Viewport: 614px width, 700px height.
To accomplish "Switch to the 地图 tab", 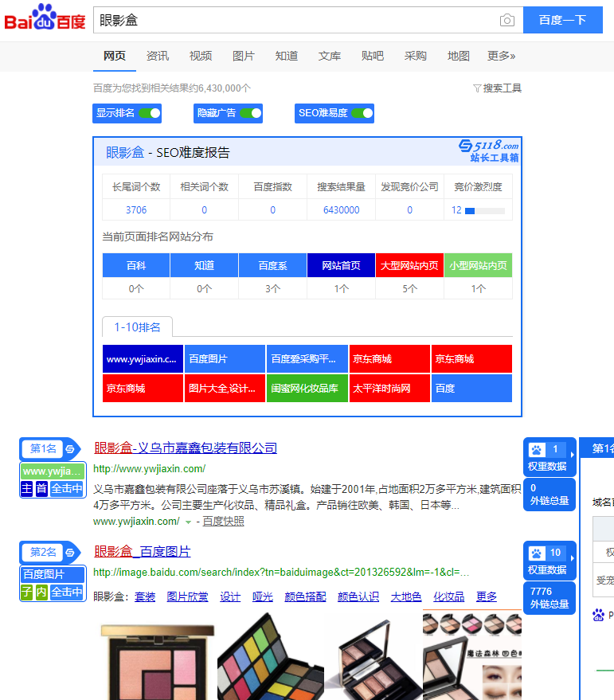I will click(x=458, y=56).
